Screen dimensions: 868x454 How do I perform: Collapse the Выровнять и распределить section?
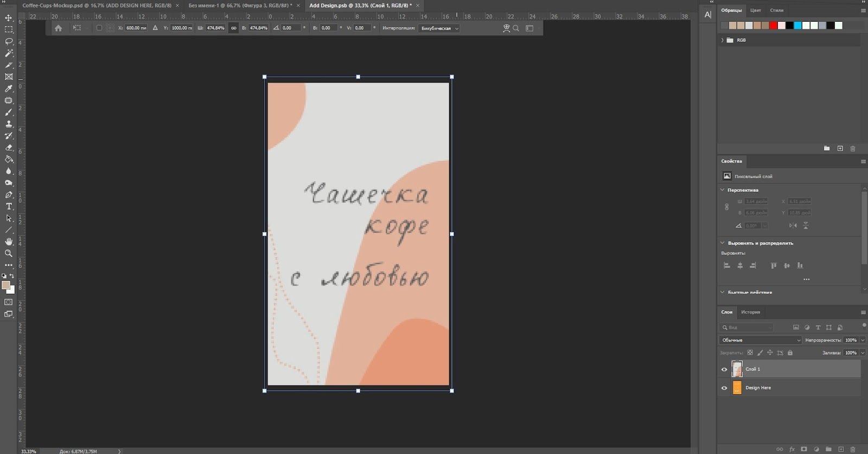[722, 243]
